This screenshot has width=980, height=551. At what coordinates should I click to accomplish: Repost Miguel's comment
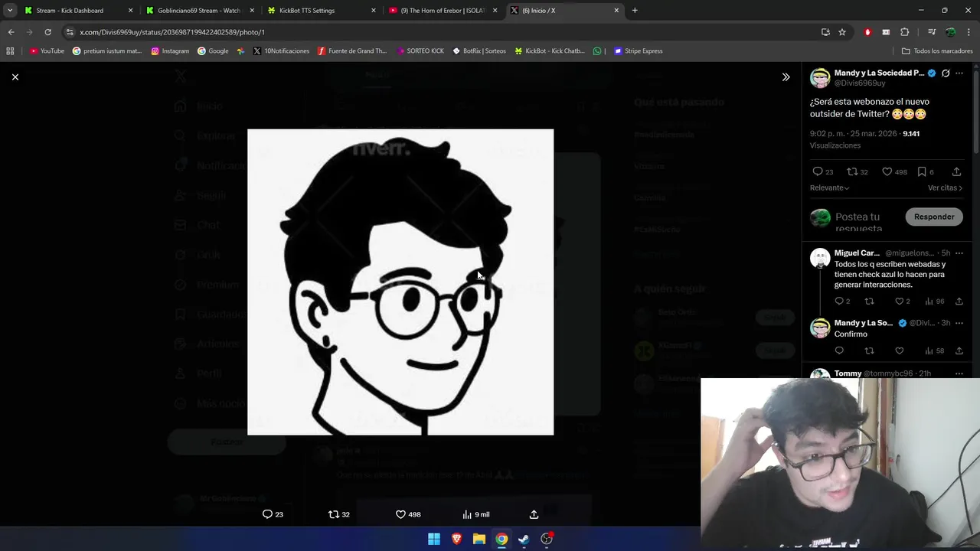click(x=869, y=302)
